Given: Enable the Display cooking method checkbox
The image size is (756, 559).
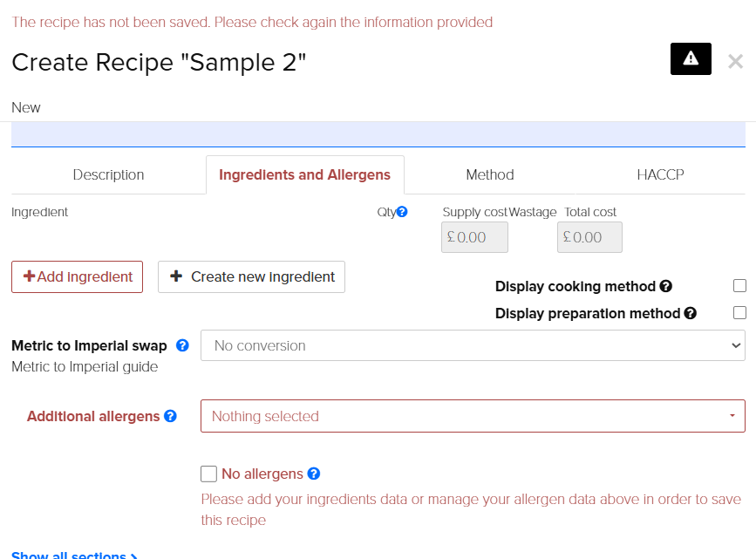Looking at the screenshot, I should pyautogui.click(x=739, y=284).
